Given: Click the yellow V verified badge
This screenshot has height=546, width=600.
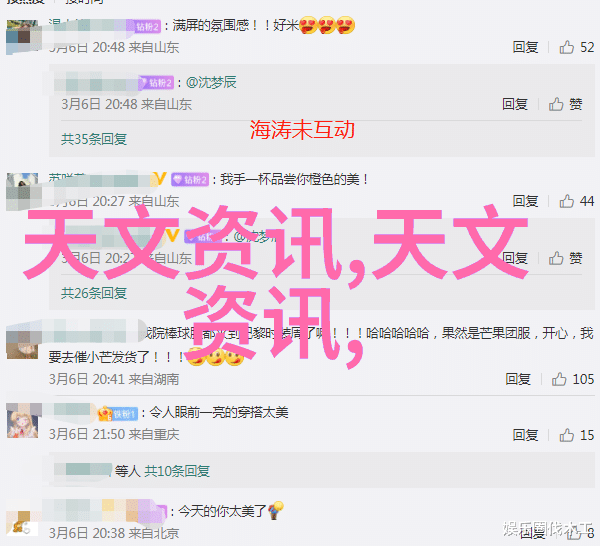Looking at the screenshot, I should [x=160, y=179].
